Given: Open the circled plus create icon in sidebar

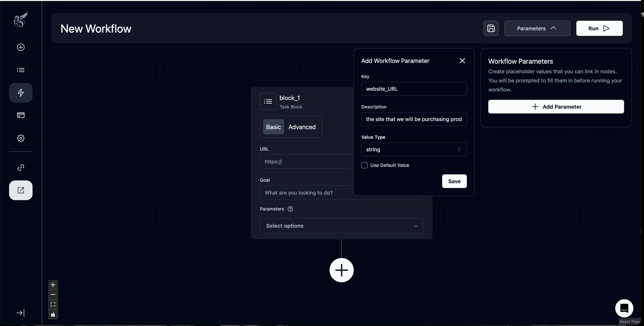Looking at the screenshot, I should pyautogui.click(x=21, y=47).
